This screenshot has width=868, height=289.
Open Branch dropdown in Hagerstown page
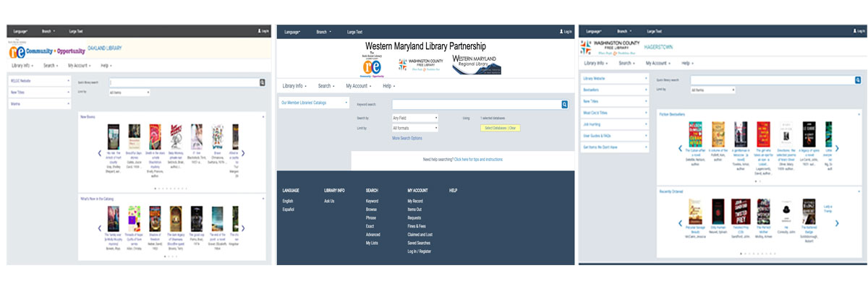point(625,32)
